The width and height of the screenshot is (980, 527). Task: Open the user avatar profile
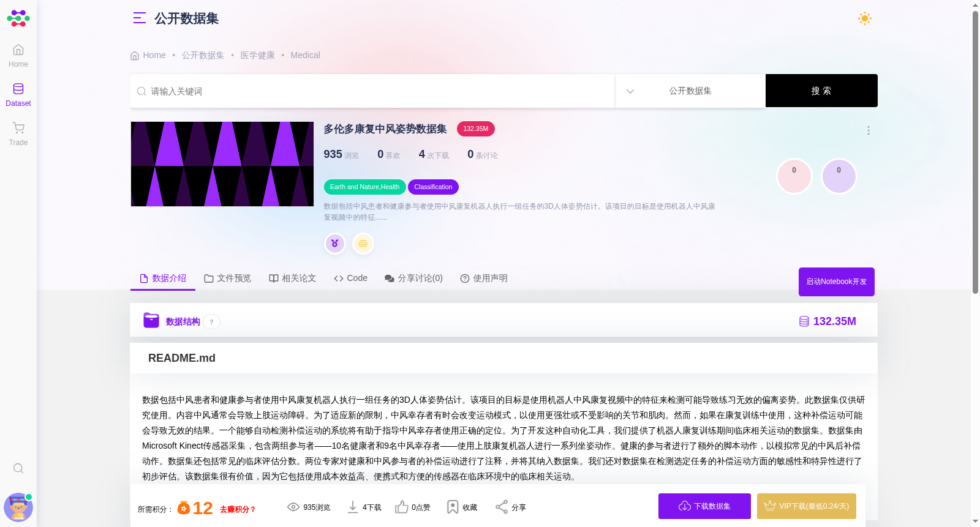coord(18,507)
